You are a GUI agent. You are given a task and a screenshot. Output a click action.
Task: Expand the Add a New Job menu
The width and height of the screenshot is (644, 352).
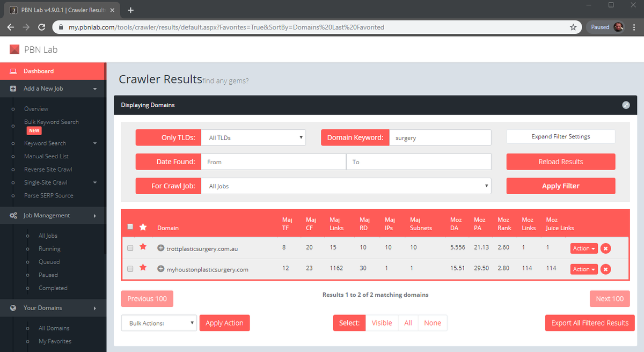[x=53, y=89]
